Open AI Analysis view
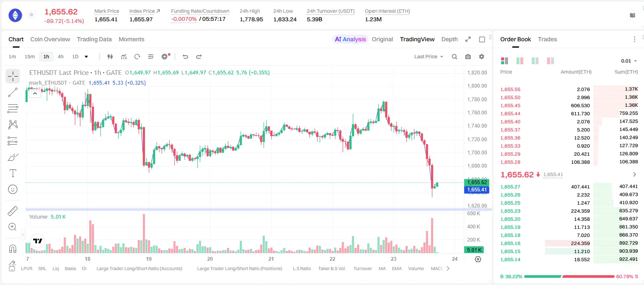 coord(350,39)
